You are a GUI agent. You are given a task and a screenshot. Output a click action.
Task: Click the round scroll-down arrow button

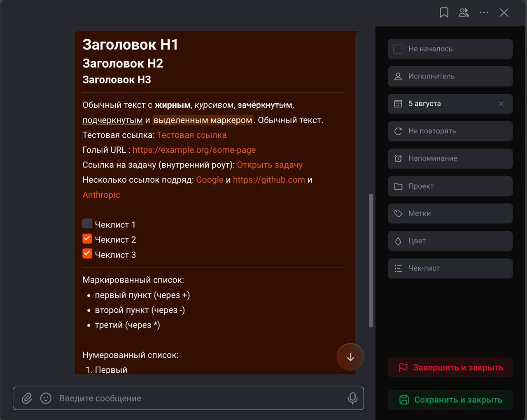(x=350, y=357)
